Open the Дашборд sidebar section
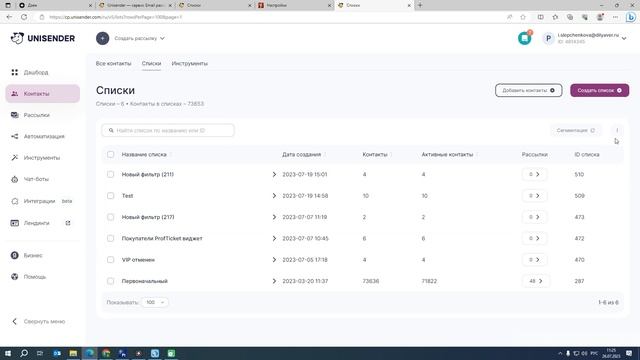 pyautogui.click(x=36, y=72)
